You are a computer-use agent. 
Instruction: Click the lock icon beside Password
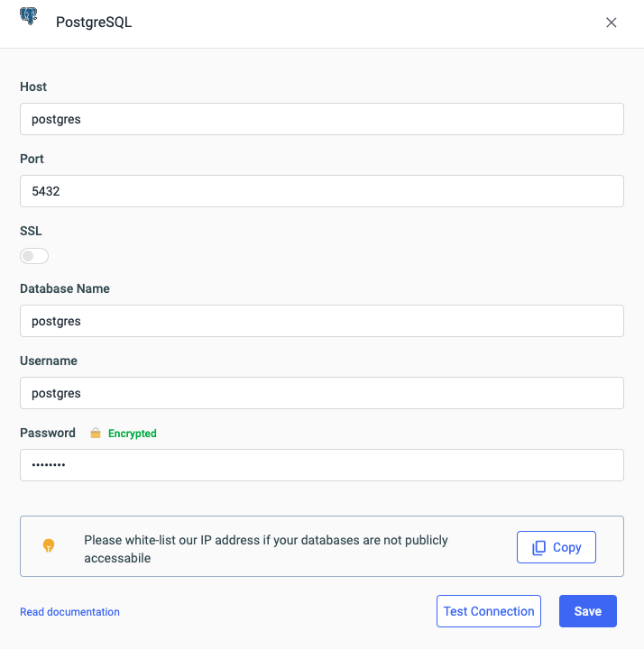click(96, 434)
